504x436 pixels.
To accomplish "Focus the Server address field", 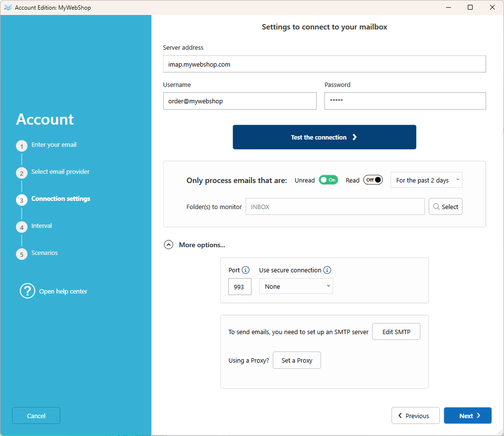I will click(324, 64).
